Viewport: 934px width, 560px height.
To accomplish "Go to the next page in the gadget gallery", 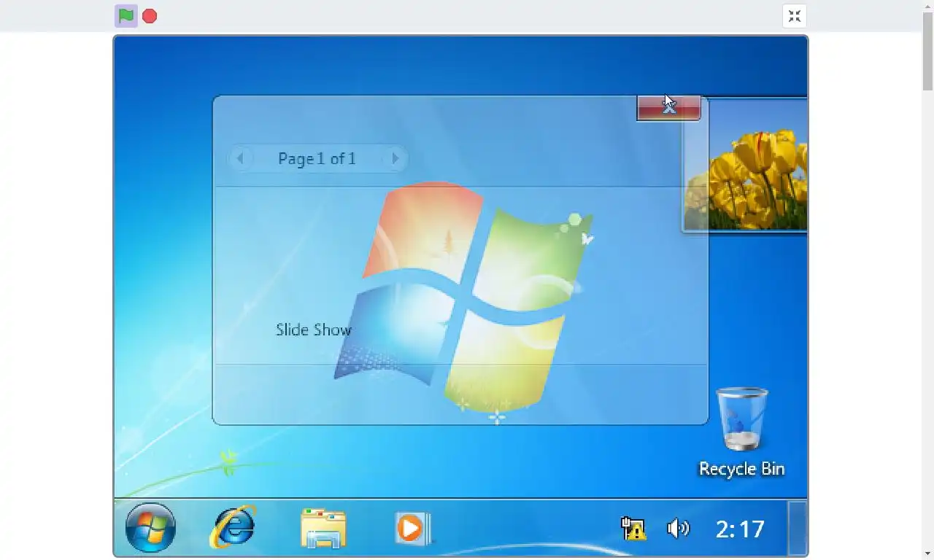I will pos(395,158).
